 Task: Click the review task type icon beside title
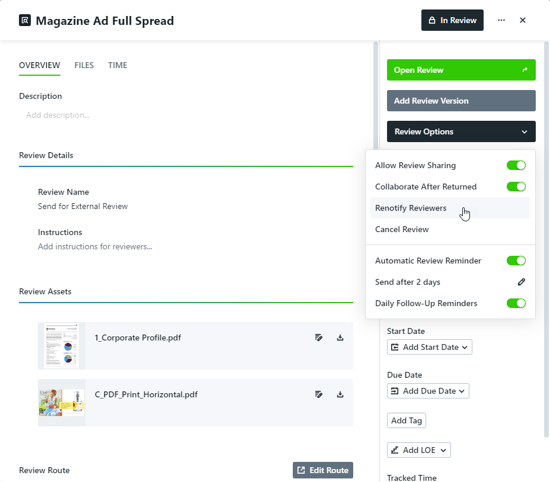point(25,20)
